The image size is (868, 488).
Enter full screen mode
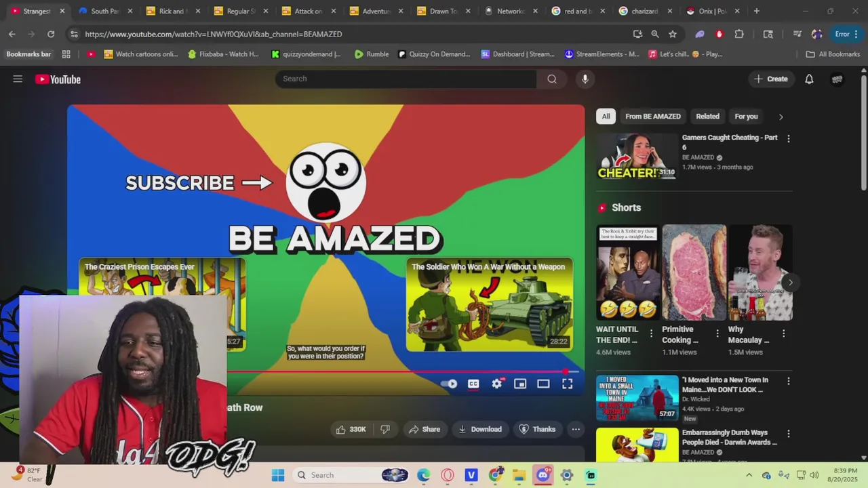point(567,384)
